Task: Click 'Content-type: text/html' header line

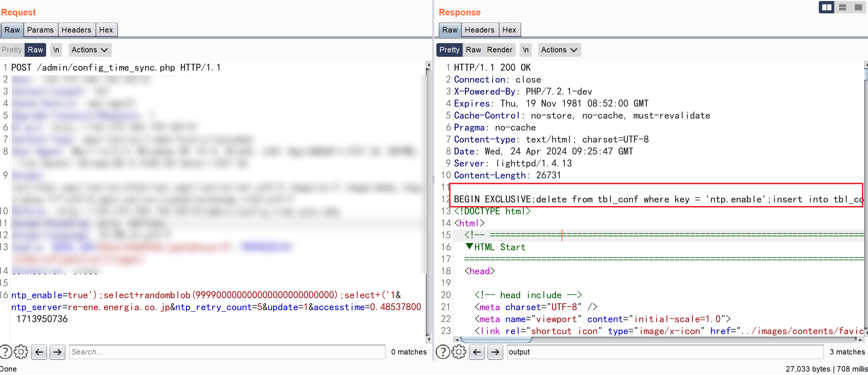Action: pyautogui.click(x=551, y=139)
